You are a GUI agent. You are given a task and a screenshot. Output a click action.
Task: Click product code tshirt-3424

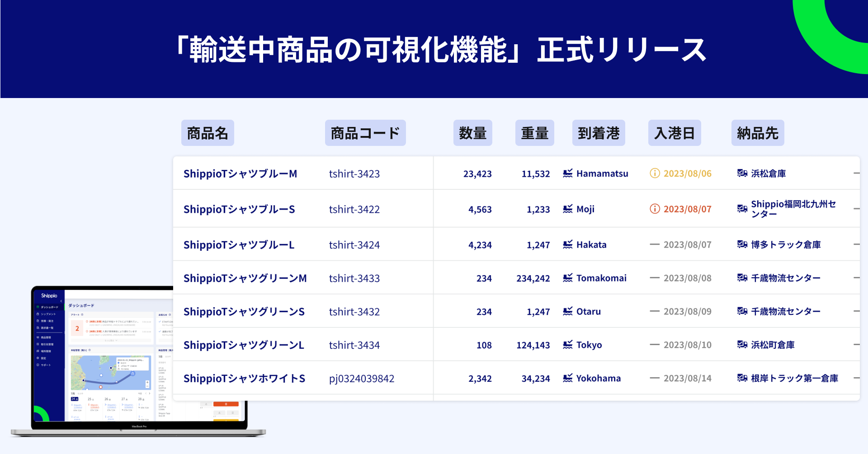tap(354, 245)
